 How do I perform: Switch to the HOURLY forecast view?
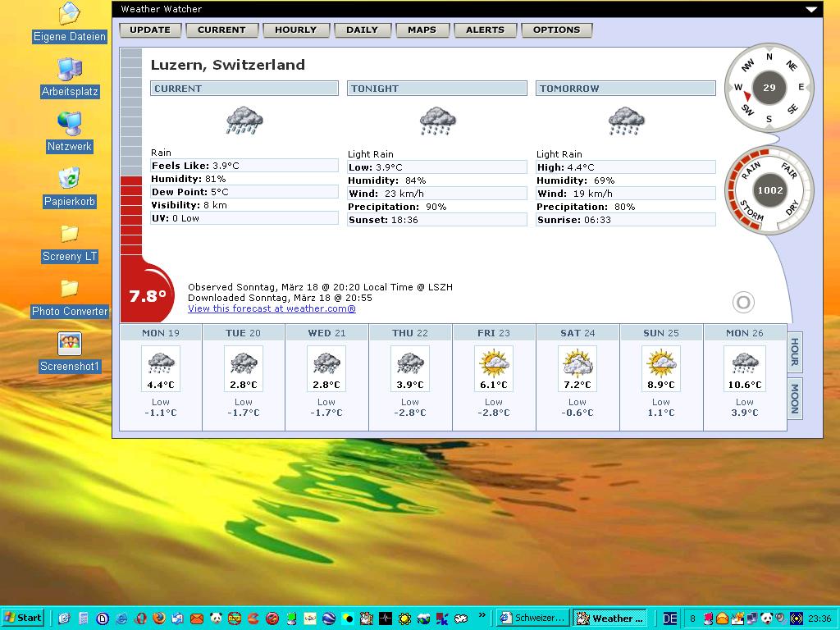[x=295, y=30]
